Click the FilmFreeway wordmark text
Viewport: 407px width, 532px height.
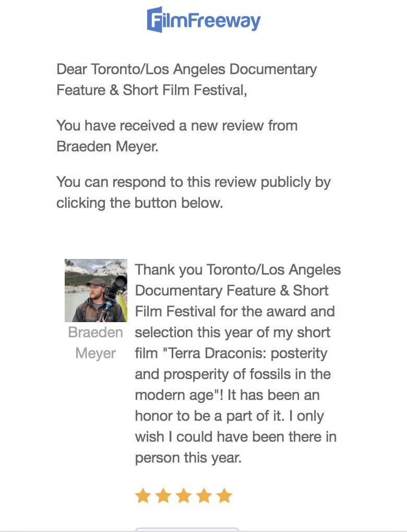point(212,21)
